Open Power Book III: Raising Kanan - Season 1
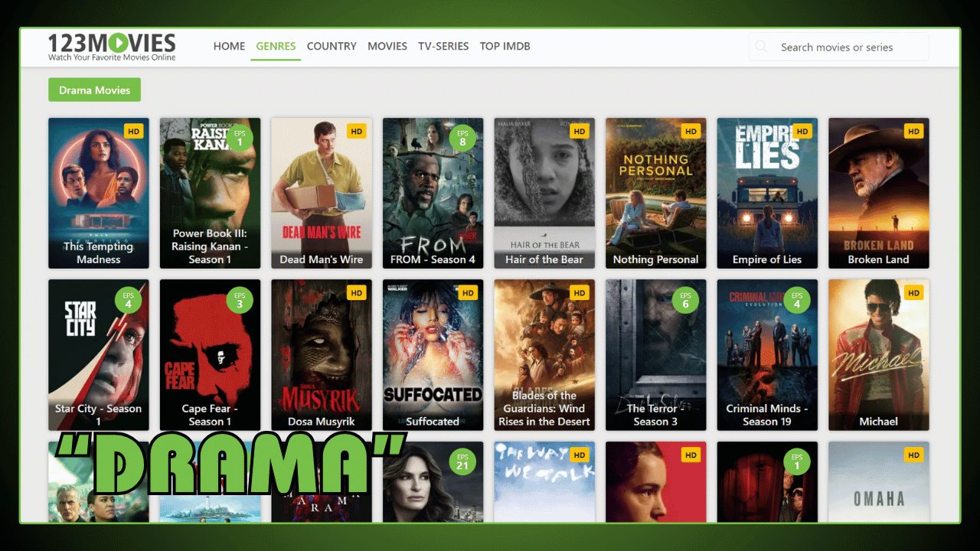980x551 pixels. click(x=210, y=193)
